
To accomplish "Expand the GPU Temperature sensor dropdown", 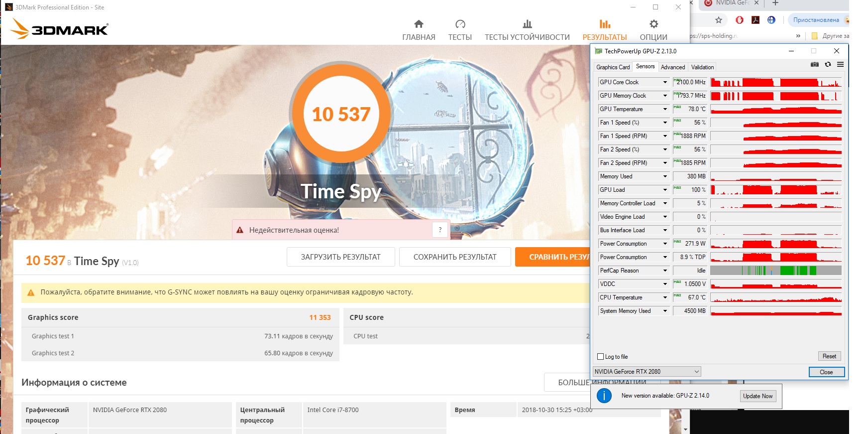I will (665, 109).
